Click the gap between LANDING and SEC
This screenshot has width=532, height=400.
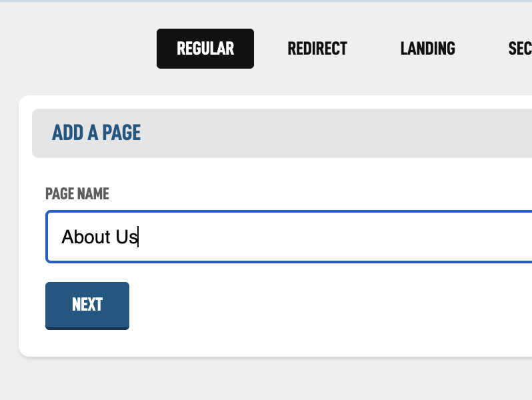point(481,49)
